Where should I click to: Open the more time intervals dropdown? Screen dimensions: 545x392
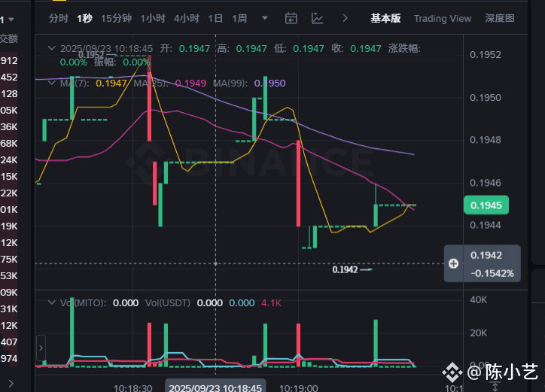[264, 18]
